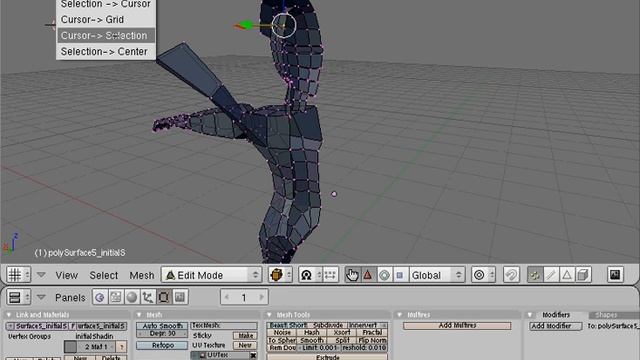640x360 pixels.
Task: Adjust the Degr: 30 auto smooth slider
Action: click(x=162, y=333)
